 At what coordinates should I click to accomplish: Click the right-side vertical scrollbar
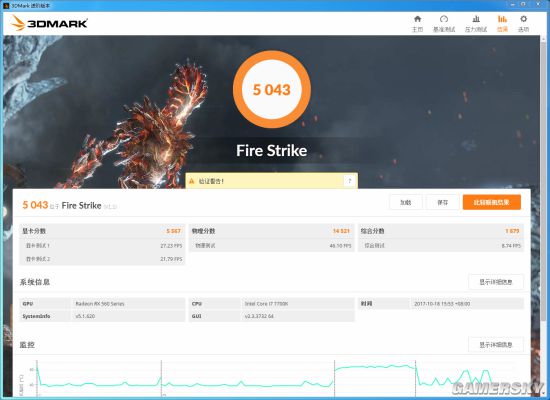[x=544, y=216]
